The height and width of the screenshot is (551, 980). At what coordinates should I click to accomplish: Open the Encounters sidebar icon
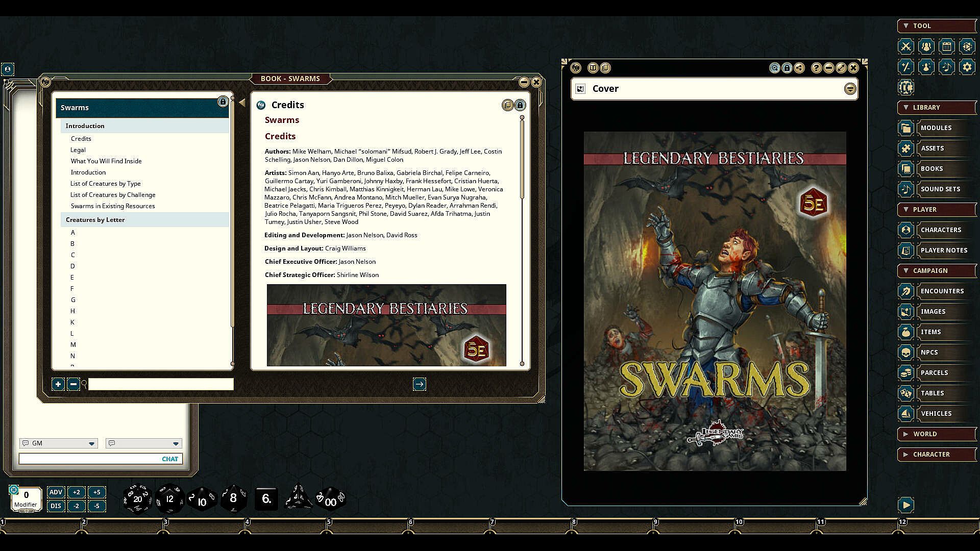coord(905,291)
